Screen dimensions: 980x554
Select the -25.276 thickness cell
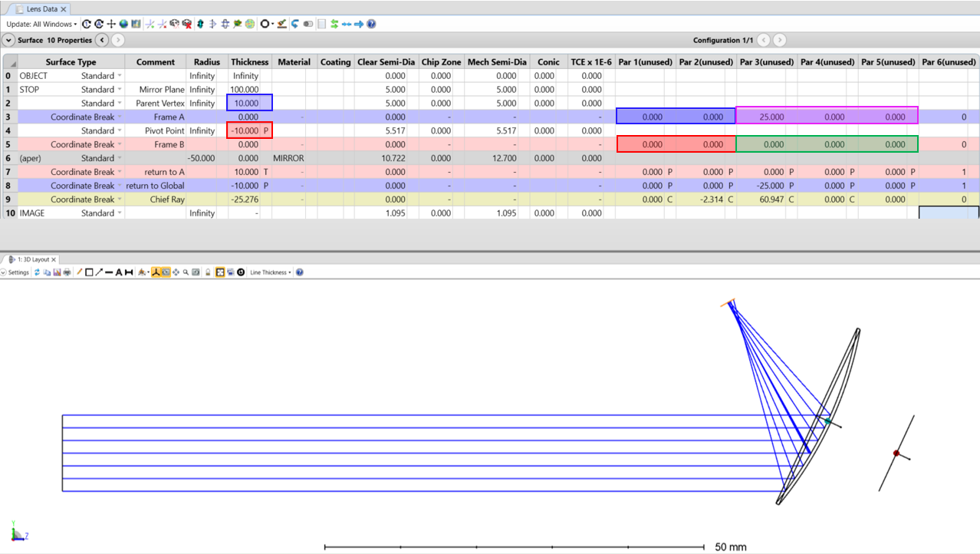[x=245, y=200]
